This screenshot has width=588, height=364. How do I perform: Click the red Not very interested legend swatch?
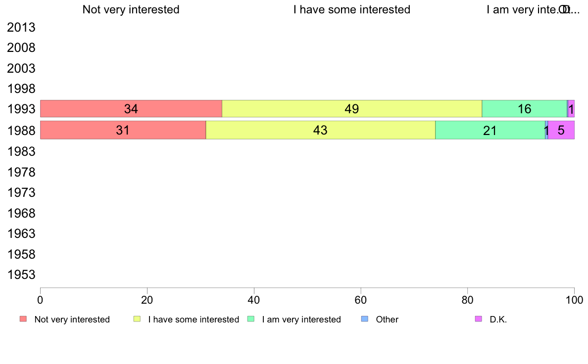23,319
